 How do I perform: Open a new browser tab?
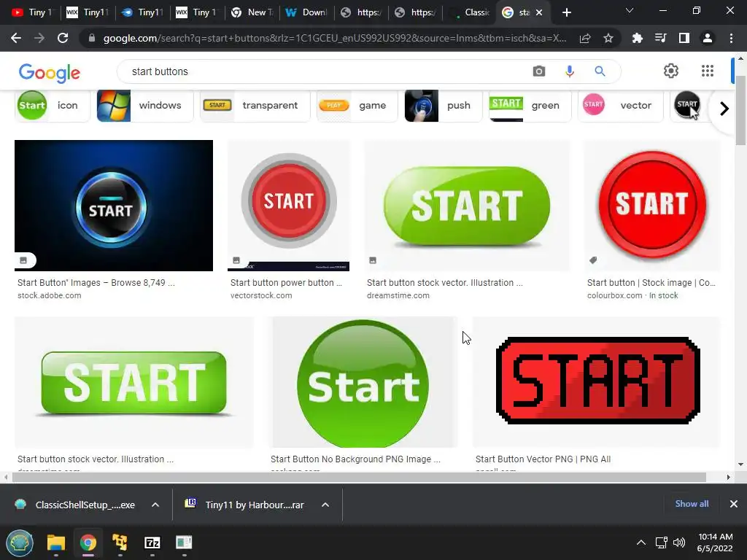566,12
